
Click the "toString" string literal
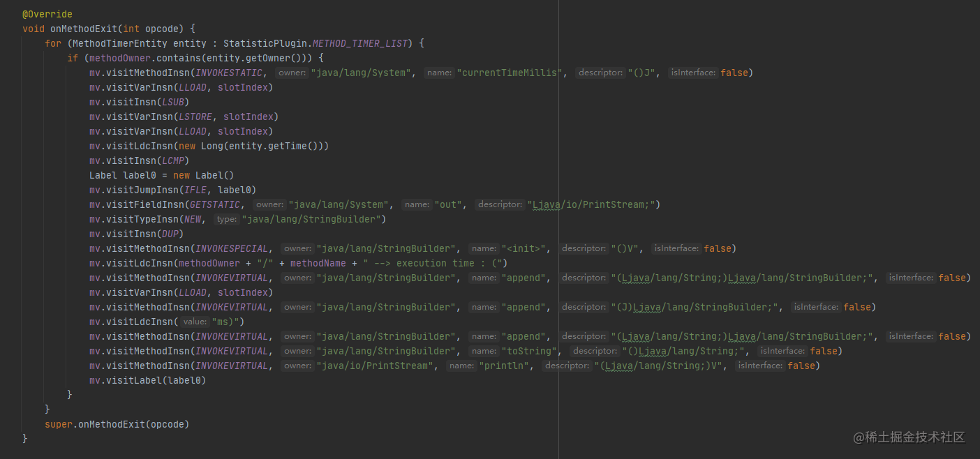click(530, 351)
